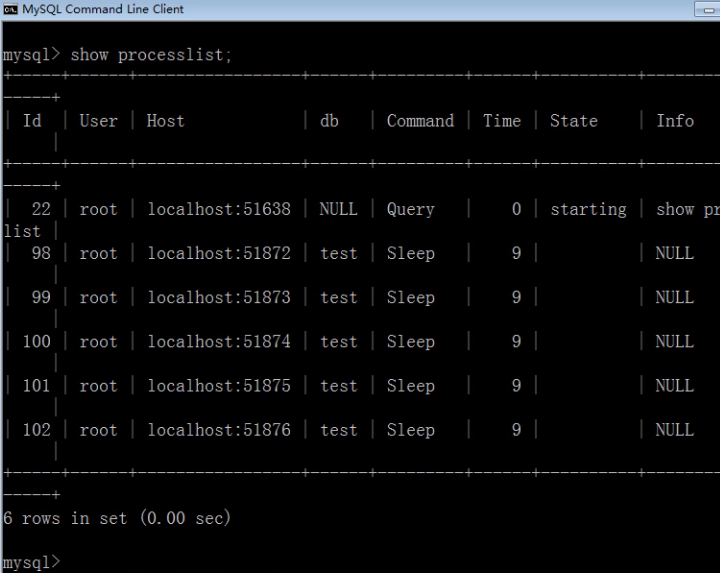Screen dimensions: 720x573
Task: Click the 'show pr' Info text in row 22
Action: (688, 210)
